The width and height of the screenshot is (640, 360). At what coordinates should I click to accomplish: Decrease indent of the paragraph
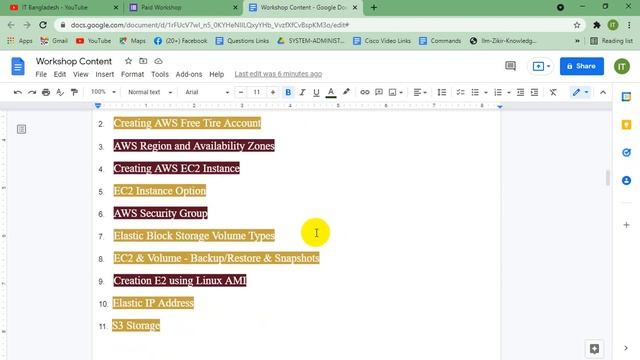pos(520,92)
